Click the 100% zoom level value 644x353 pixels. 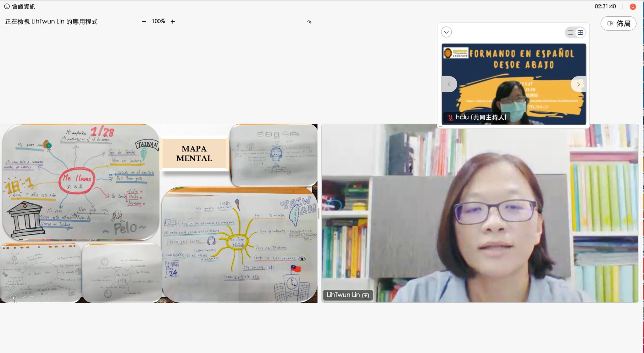coord(158,21)
